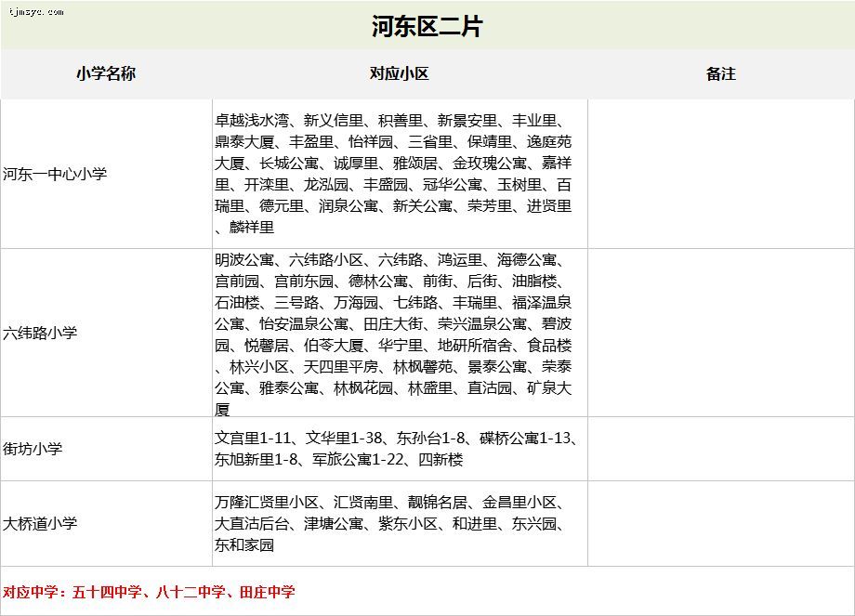Click the empty 备注 cell for 河东一中心小学

point(720,174)
